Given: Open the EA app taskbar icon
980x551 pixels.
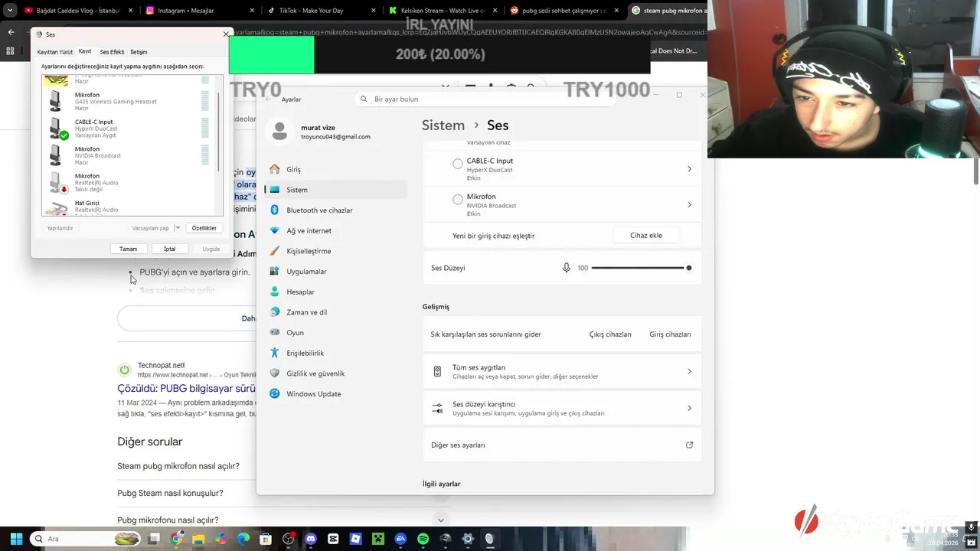Looking at the screenshot, I should pyautogui.click(x=400, y=539).
